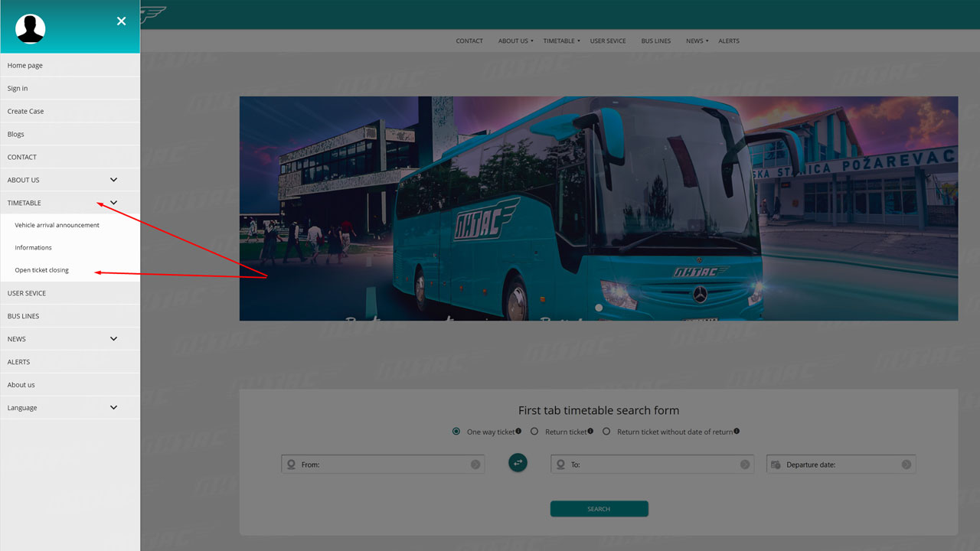Click CONTACT in top navigation bar
Screen dimensions: 980x551
pyautogui.click(x=469, y=41)
